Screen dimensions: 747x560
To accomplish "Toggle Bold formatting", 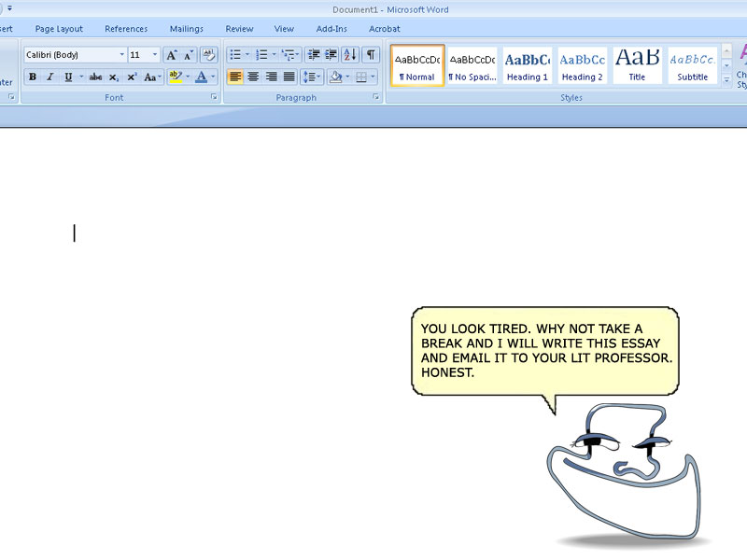I will pyautogui.click(x=33, y=77).
